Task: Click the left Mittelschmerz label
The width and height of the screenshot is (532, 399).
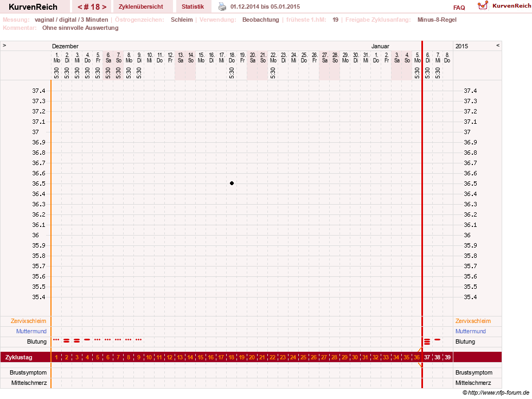Action: [x=29, y=383]
